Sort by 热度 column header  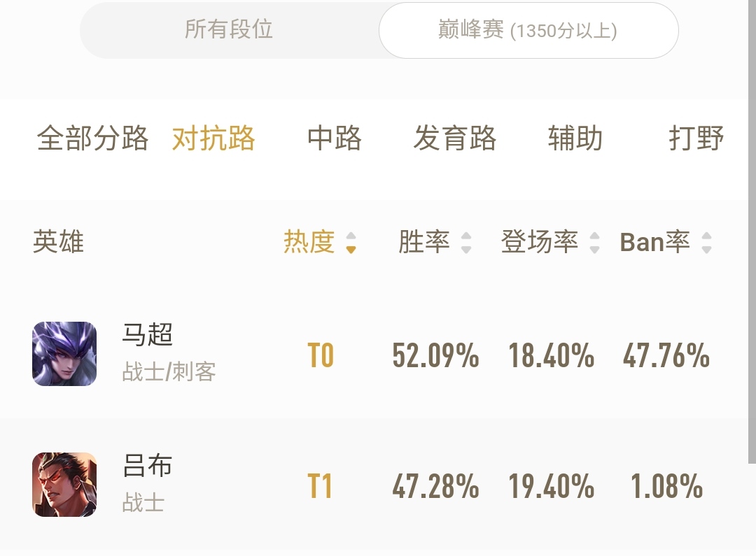coord(309,242)
